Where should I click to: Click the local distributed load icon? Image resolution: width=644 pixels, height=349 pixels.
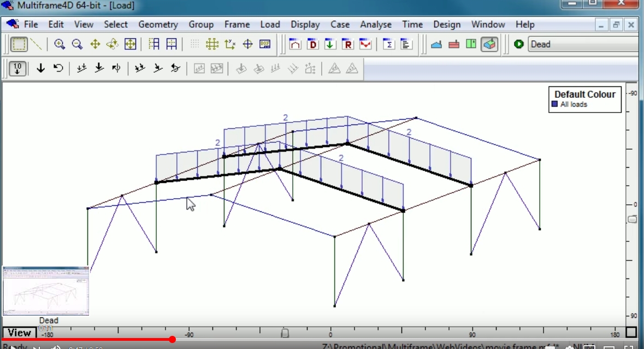(140, 68)
